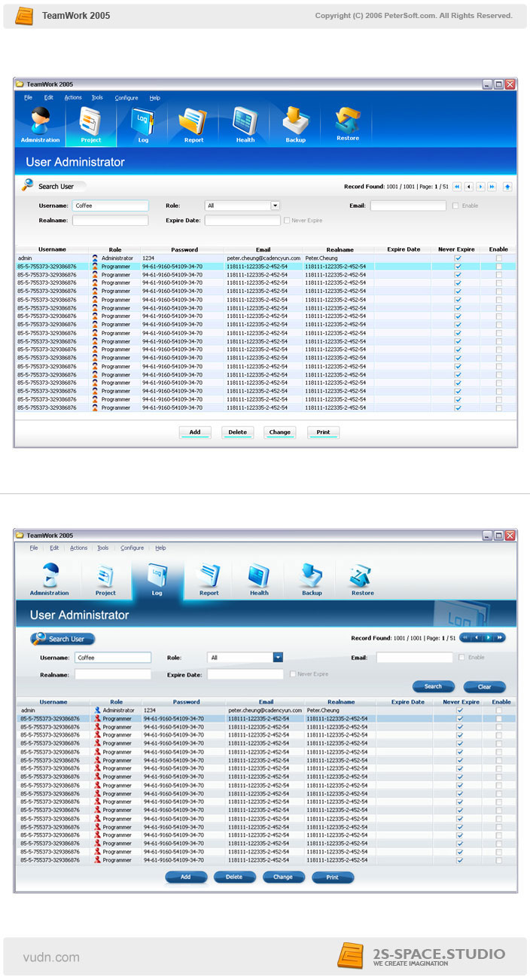Tick the Enable checkbox above the Search button

pyautogui.click(x=461, y=658)
